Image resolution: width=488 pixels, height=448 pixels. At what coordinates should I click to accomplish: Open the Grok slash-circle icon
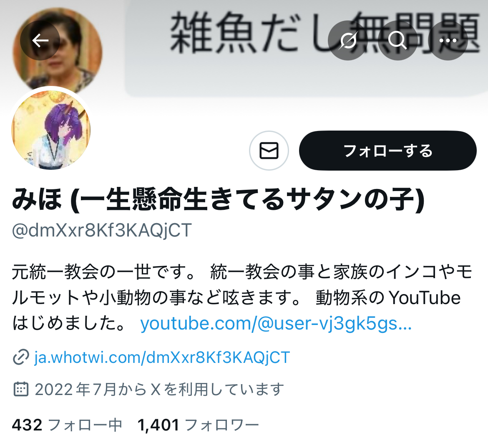[x=348, y=40]
